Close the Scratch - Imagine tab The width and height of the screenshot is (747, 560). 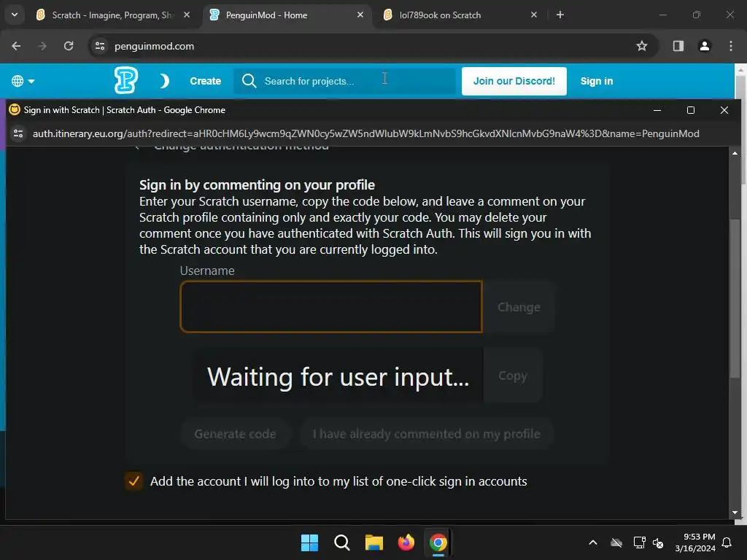187,15
